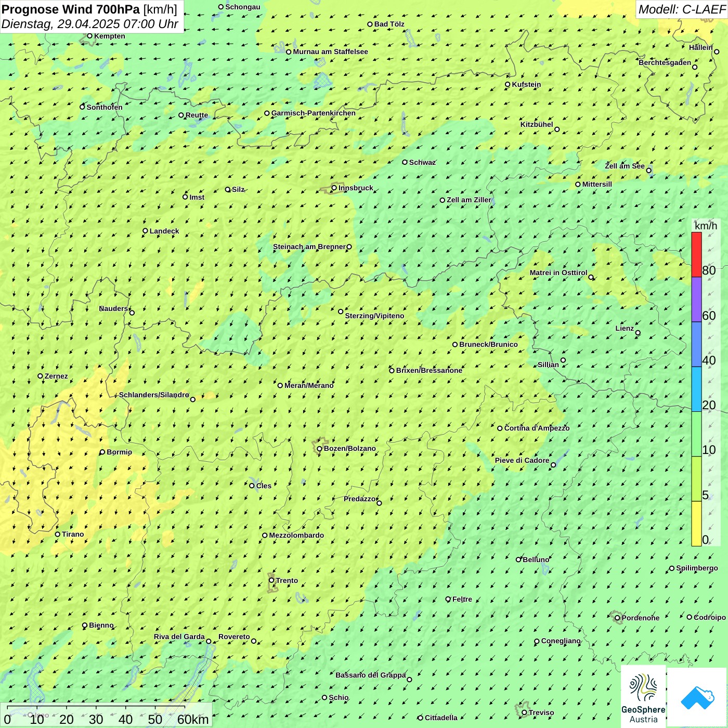Viewport: 728px width, 728px height.
Task: Click the 'Landeck' label
Action: [x=164, y=231]
